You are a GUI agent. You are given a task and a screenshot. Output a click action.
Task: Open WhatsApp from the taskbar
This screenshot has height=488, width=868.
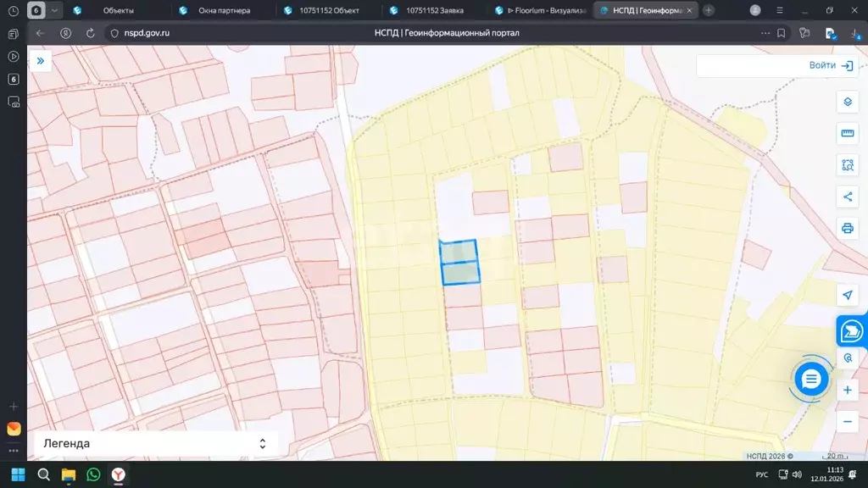93,474
